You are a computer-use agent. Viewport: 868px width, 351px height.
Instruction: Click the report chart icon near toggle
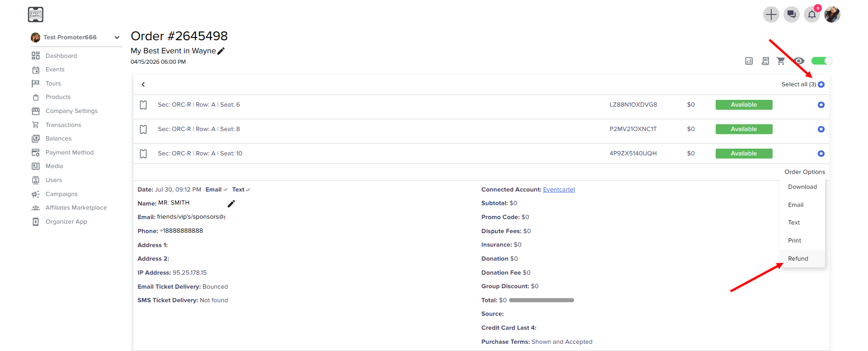[x=749, y=61]
